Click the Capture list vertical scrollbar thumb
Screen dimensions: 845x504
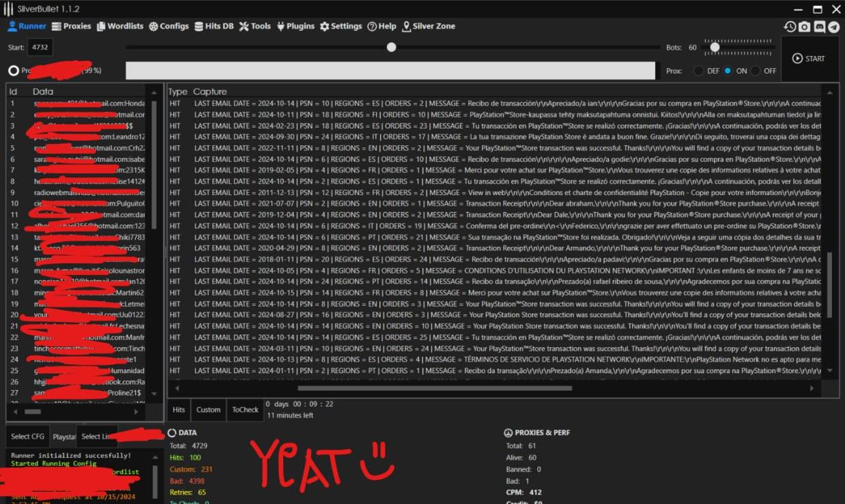click(830, 284)
